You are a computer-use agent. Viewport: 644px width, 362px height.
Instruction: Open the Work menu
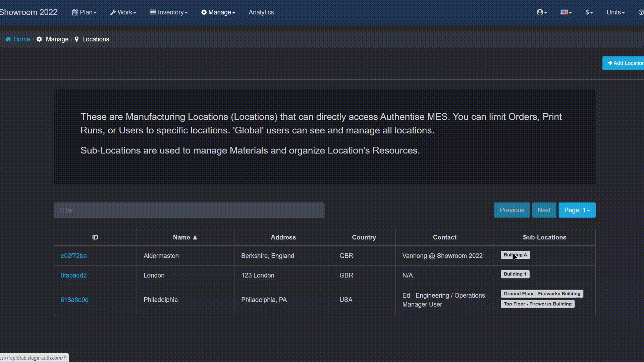click(x=123, y=12)
